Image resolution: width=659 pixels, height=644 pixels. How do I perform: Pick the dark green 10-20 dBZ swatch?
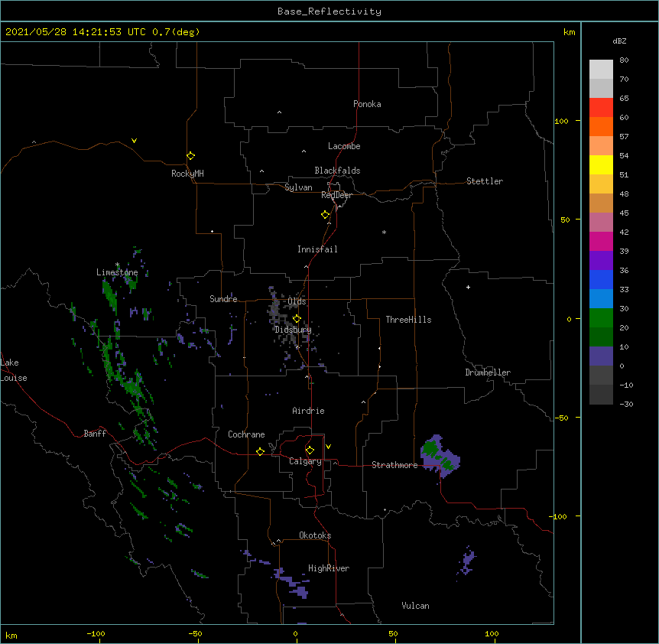click(x=601, y=337)
